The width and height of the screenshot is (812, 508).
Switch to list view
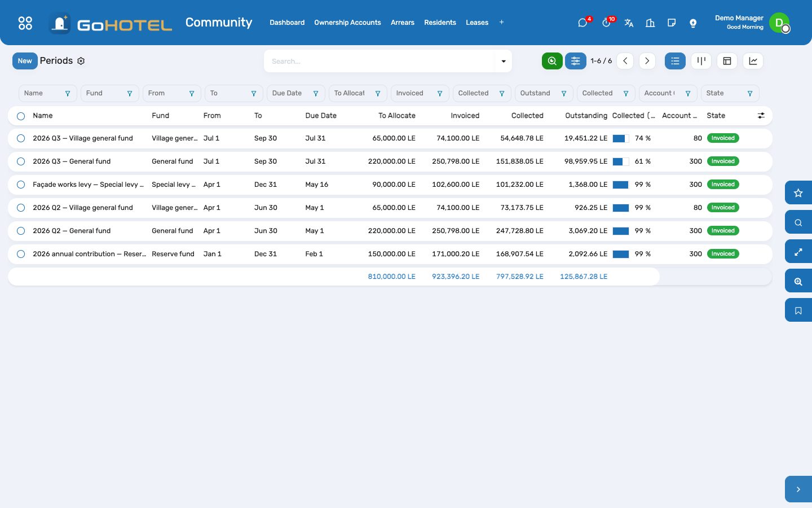675,61
